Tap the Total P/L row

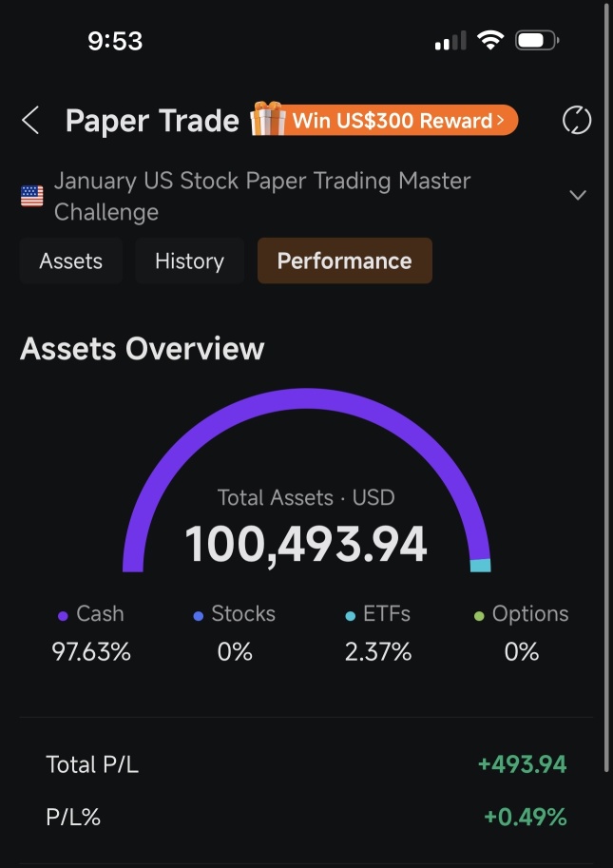tap(306, 764)
